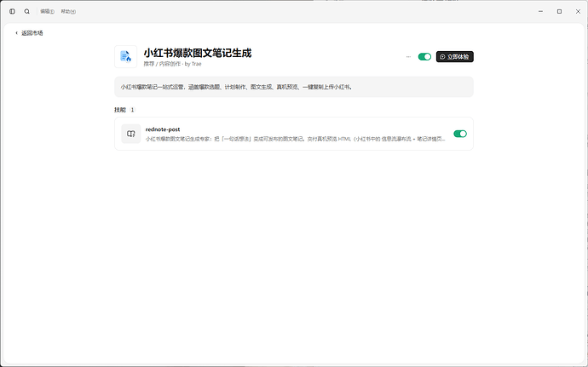Open the 帮助 menu
588x367 pixels.
click(x=68, y=12)
